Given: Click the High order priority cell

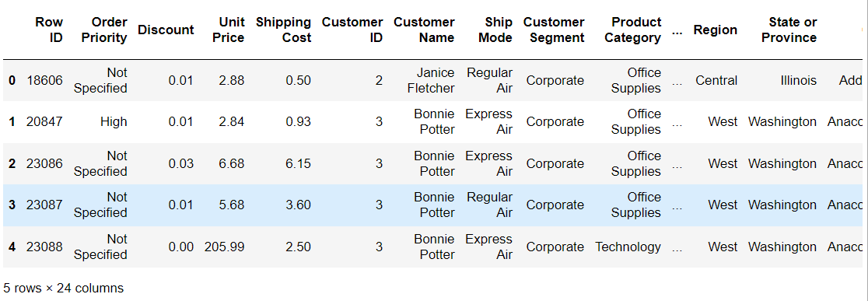Looking at the screenshot, I should (114, 122).
